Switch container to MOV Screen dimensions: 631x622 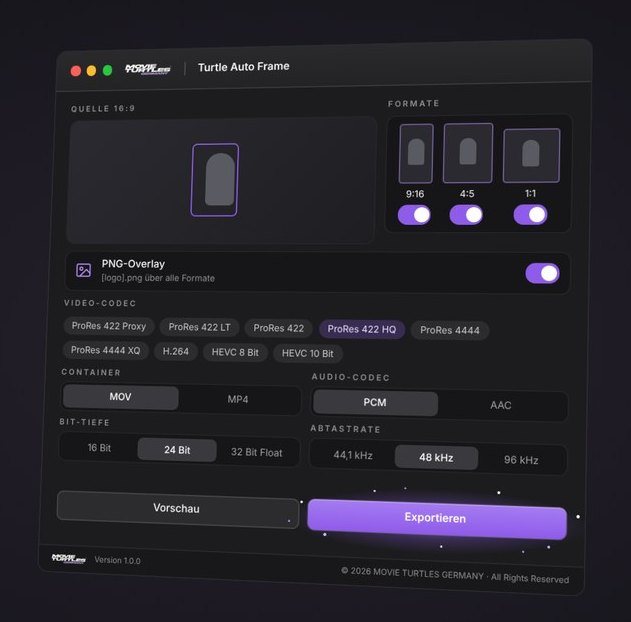pyautogui.click(x=121, y=398)
